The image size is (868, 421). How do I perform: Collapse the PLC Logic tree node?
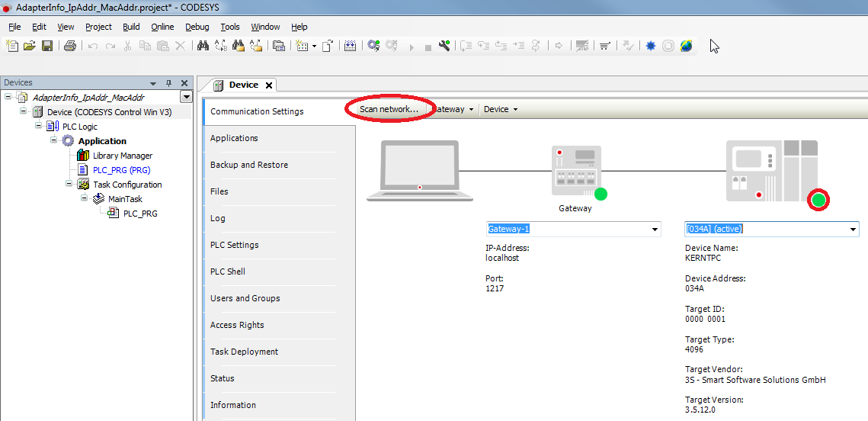click(39, 126)
